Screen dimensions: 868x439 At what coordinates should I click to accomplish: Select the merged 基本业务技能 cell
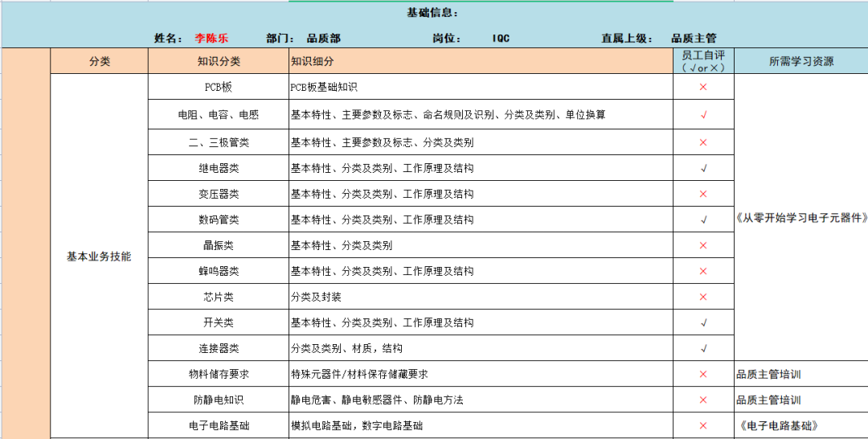click(100, 256)
